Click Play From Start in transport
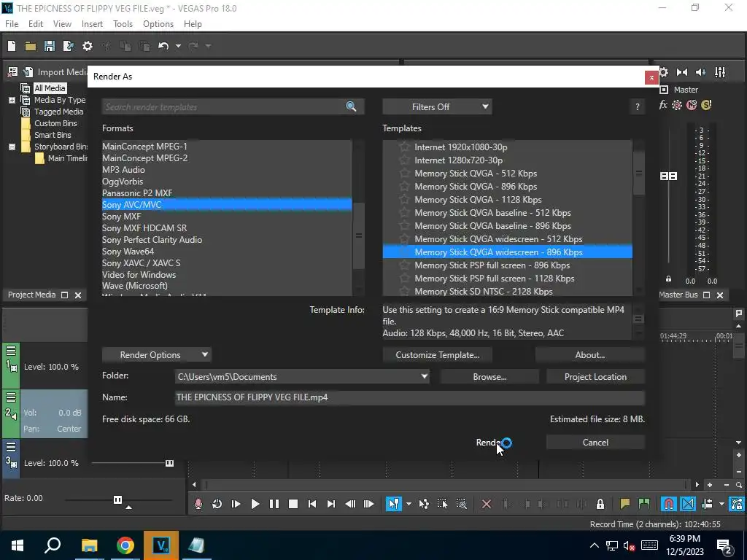Screen dimensions: 747x560 (236, 504)
